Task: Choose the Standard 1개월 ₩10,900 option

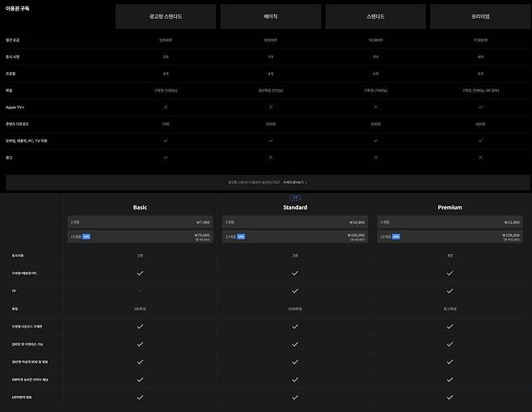Action: coord(295,222)
